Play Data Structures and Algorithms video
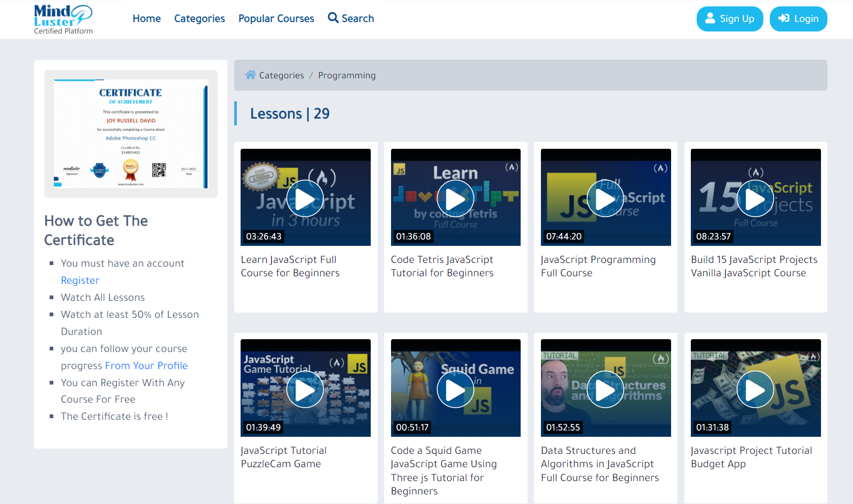Image resolution: width=853 pixels, height=504 pixels. point(605,390)
